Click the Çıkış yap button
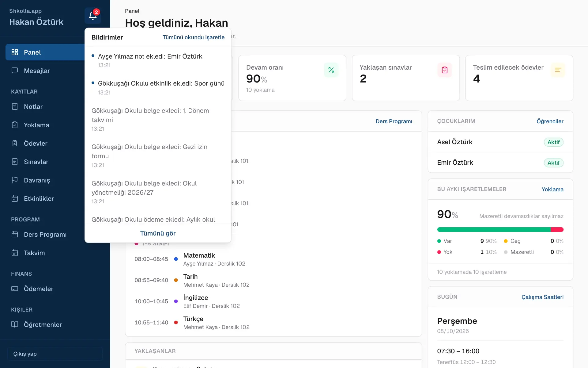The width and height of the screenshot is (588, 368). 55,354
